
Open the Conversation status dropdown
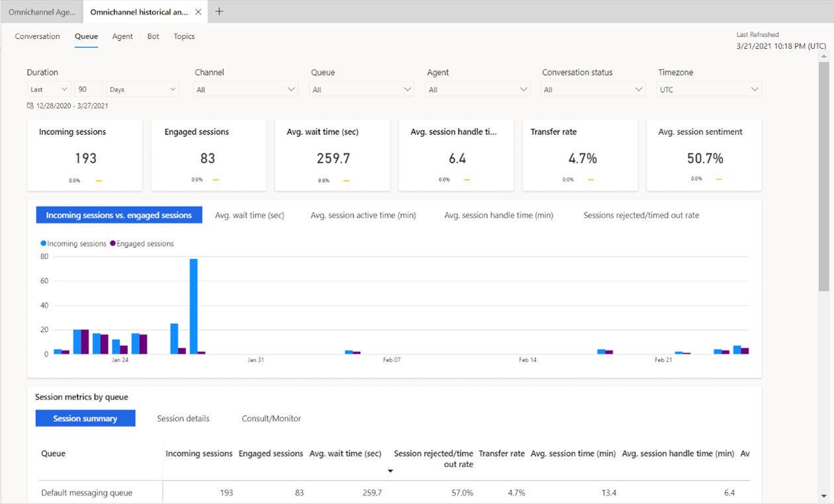pyautogui.click(x=593, y=89)
